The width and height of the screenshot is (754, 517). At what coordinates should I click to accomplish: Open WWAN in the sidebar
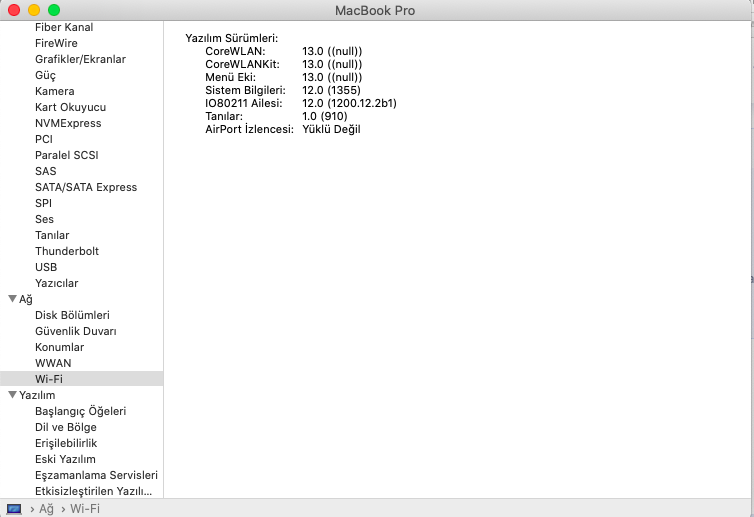pos(53,363)
